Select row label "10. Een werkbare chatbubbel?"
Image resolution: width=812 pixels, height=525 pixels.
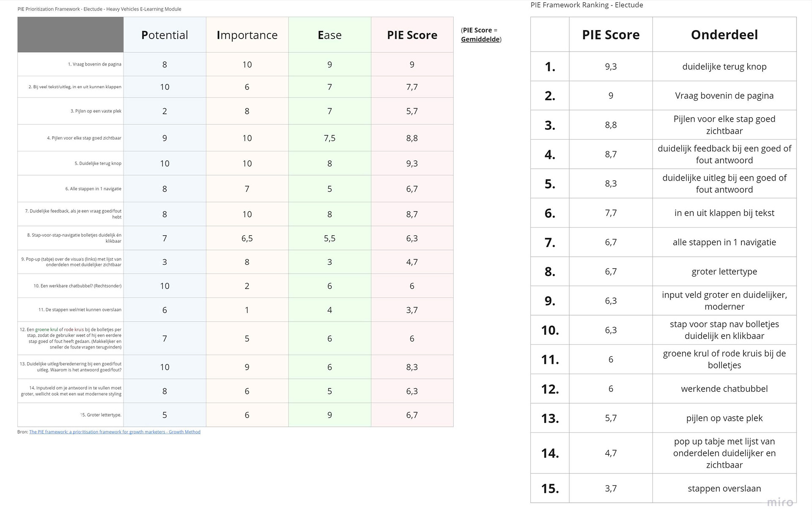tap(77, 286)
